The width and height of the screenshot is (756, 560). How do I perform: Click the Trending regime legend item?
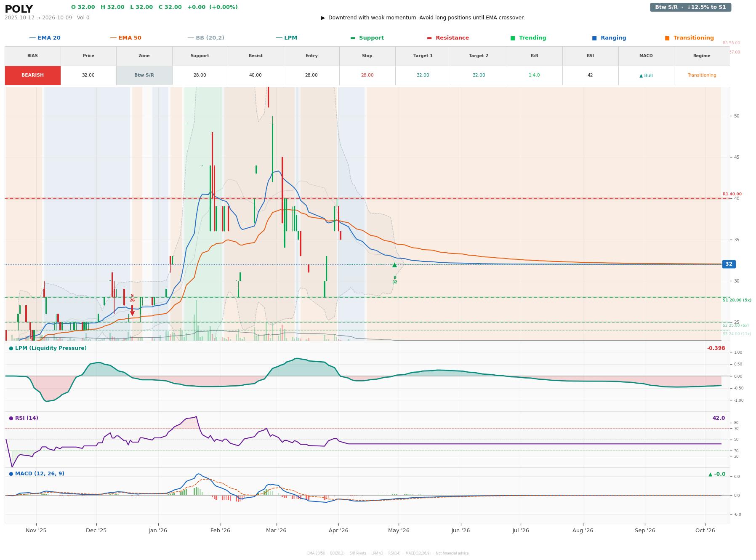point(528,38)
